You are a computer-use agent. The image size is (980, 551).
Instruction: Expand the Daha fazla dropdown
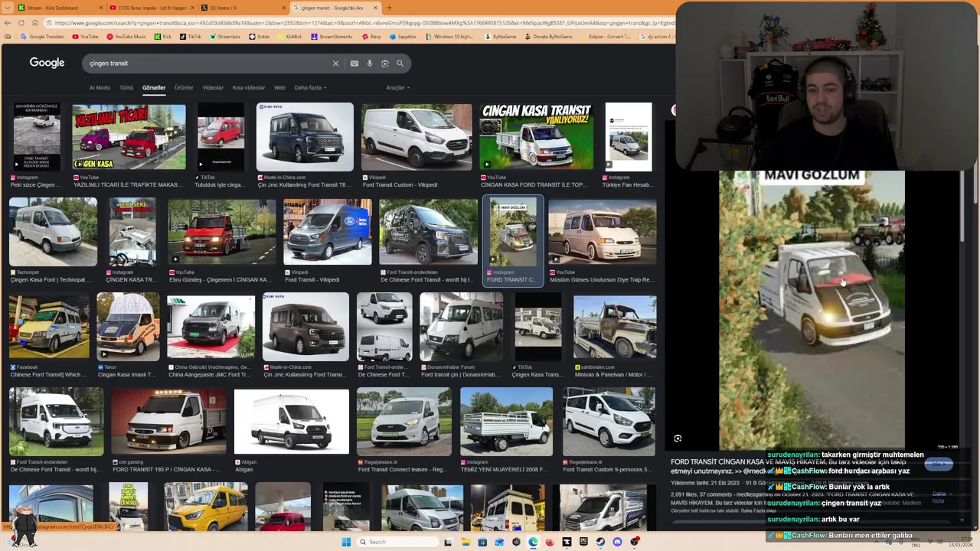pos(310,88)
